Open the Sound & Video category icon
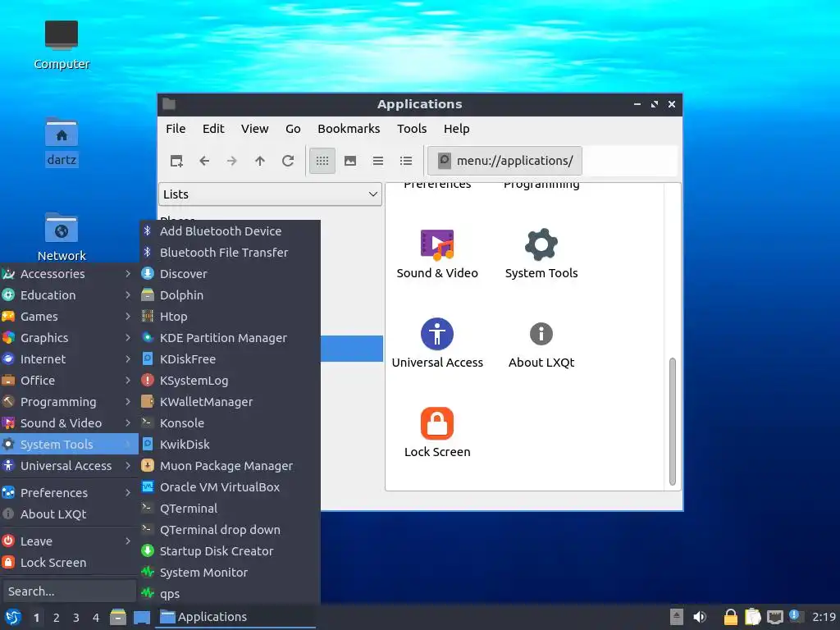 click(x=437, y=254)
